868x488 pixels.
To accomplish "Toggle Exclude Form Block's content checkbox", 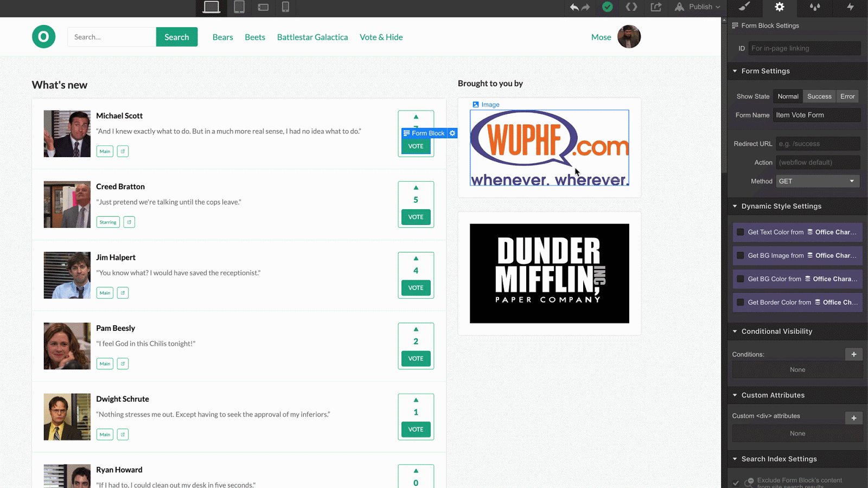I will point(736,483).
